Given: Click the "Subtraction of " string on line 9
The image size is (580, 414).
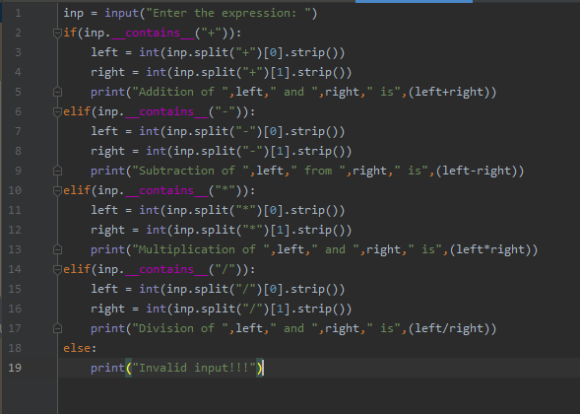Looking at the screenshot, I should [190, 171].
